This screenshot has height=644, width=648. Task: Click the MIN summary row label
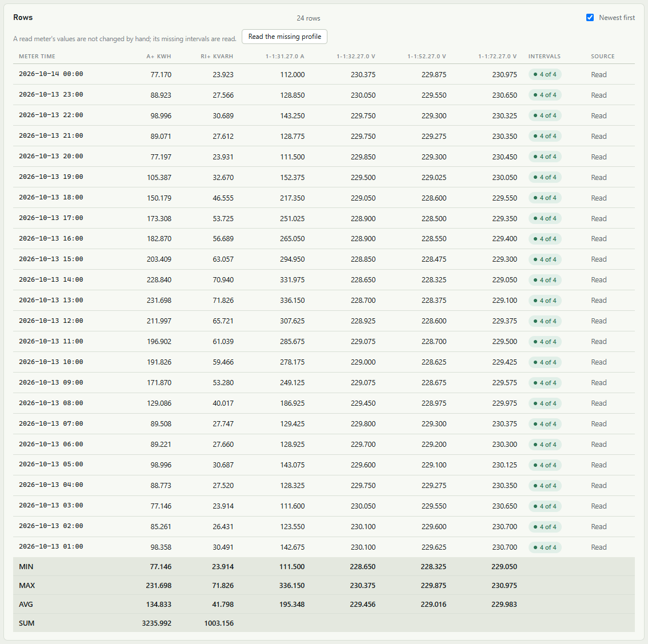coord(26,567)
